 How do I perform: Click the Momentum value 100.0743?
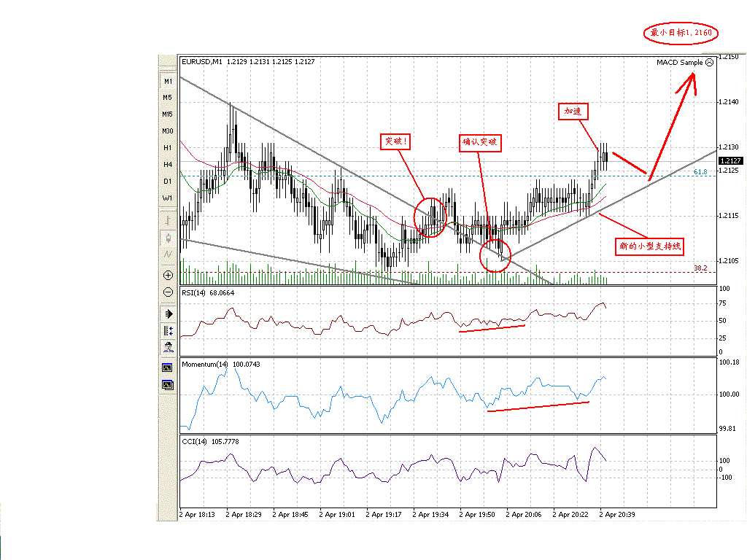point(247,365)
